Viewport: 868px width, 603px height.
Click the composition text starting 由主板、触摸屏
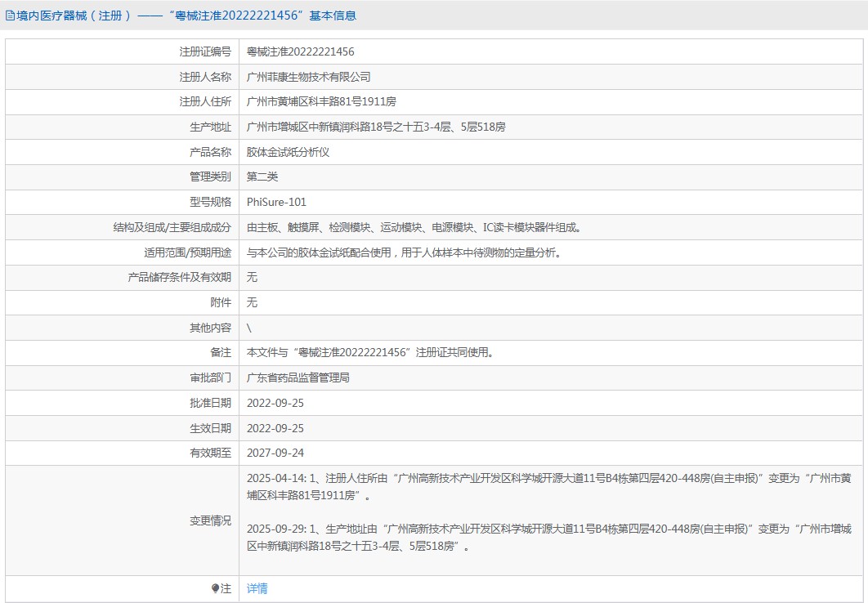coord(413,227)
